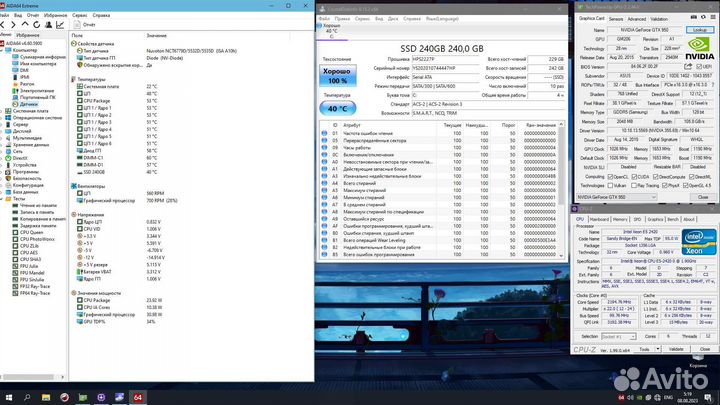Click the Отчёт report toolbar button
Image resolution: width=720 pixels, height=405 pixels.
85,25
